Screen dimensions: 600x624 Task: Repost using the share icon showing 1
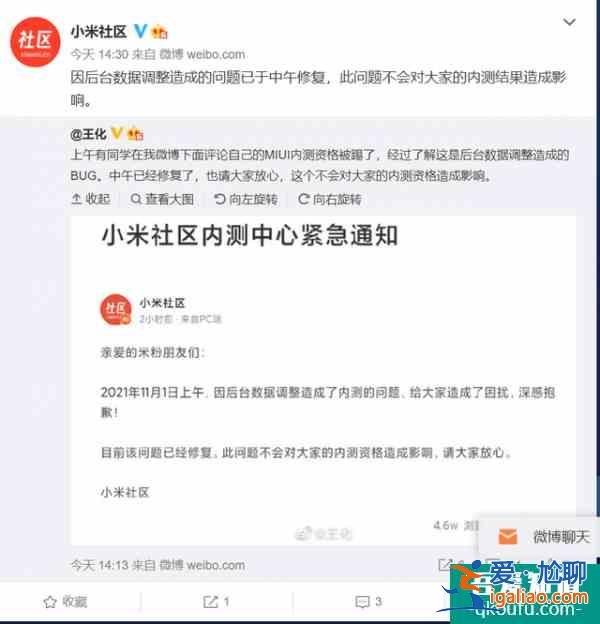tap(216, 602)
